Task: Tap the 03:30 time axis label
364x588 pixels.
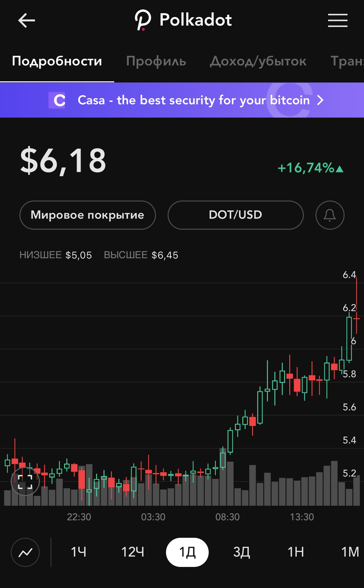Action: pyautogui.click(x=153, y=517)
